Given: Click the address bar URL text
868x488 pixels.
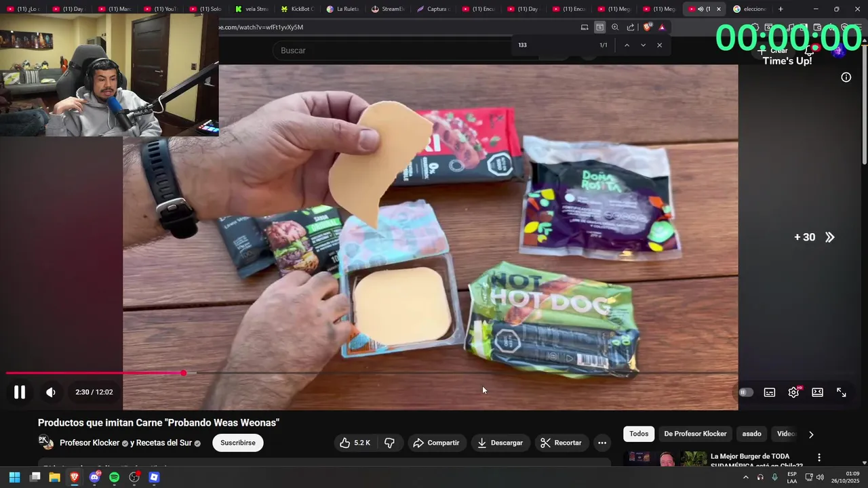Looking at the screenshot, I should coord(261,27).
